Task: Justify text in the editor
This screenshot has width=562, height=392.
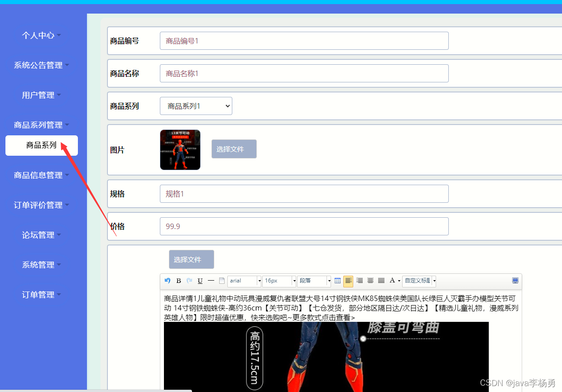Action: [381, 281]
